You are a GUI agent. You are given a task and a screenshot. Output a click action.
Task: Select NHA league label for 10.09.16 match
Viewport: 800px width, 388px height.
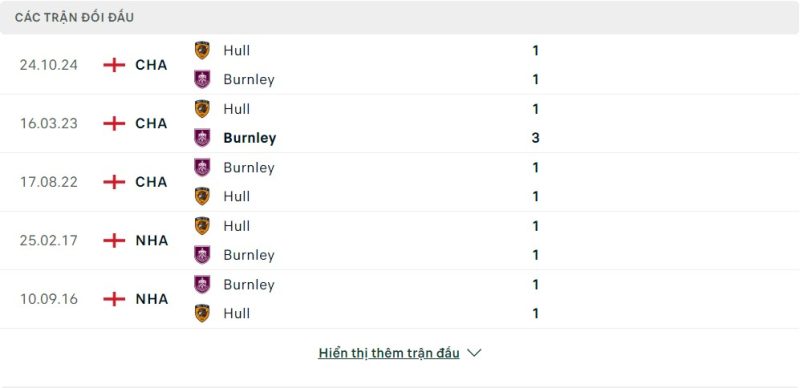click(x=152, y=299)
